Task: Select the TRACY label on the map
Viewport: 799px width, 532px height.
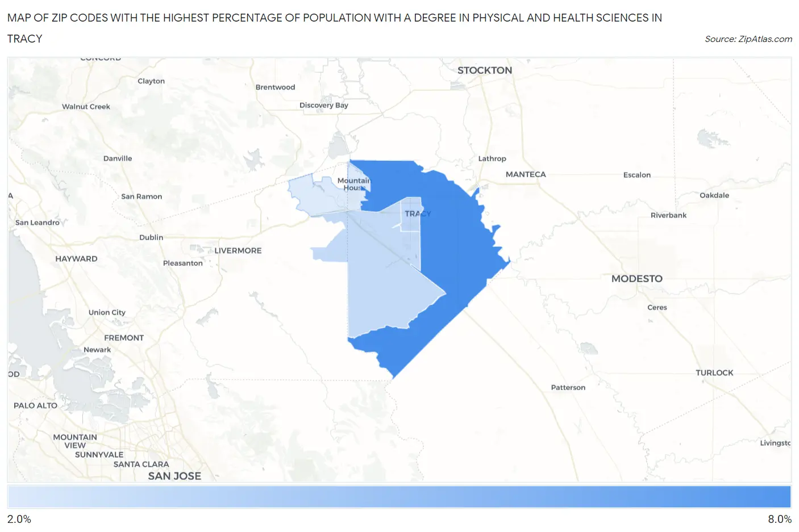Action: (418, 214)
